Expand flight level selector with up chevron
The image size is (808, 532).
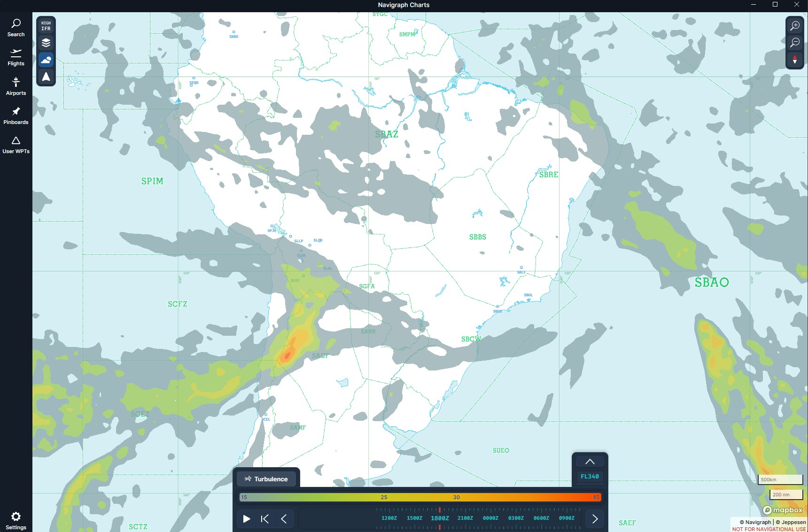(590, 462)
